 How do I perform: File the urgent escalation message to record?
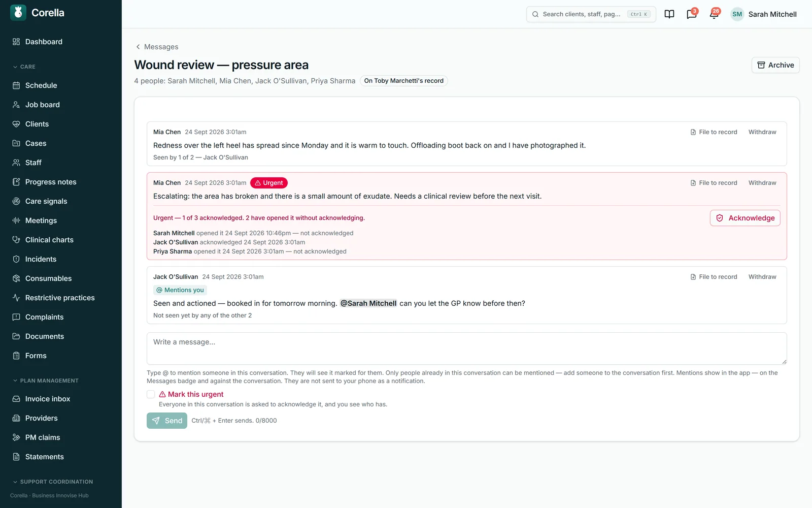click(714, 183)
